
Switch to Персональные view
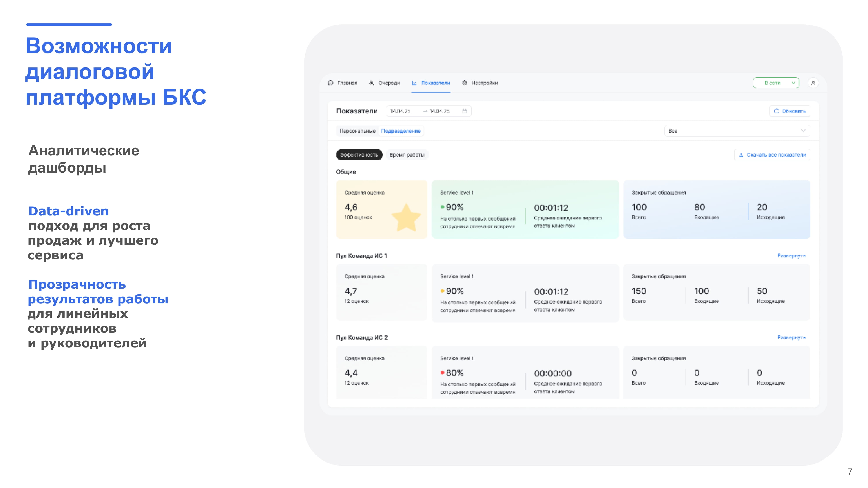click(x=357, y=131)
